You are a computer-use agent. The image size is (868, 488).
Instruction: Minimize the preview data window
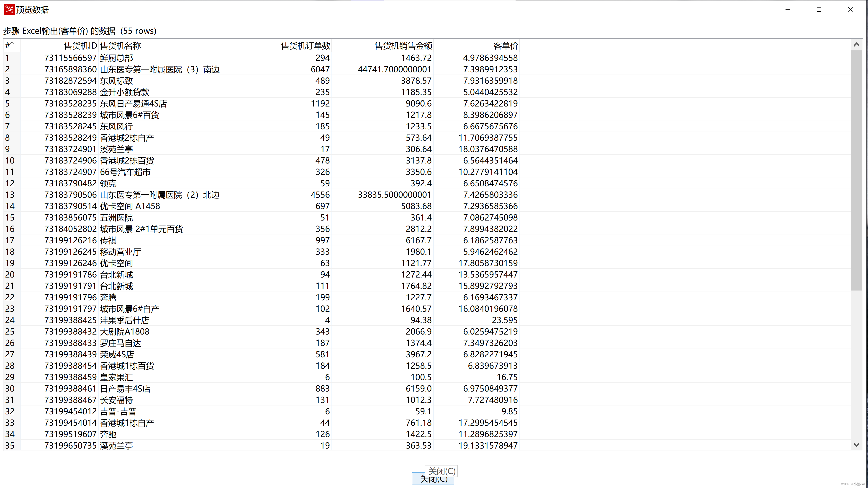pos(788,9)
